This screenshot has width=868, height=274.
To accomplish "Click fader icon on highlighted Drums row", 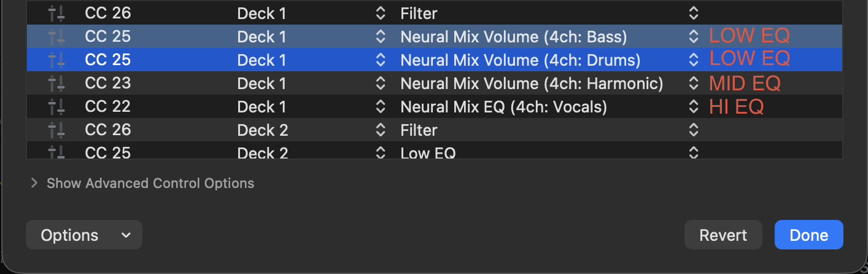I will pyautogui.click(x=56, y=60).
